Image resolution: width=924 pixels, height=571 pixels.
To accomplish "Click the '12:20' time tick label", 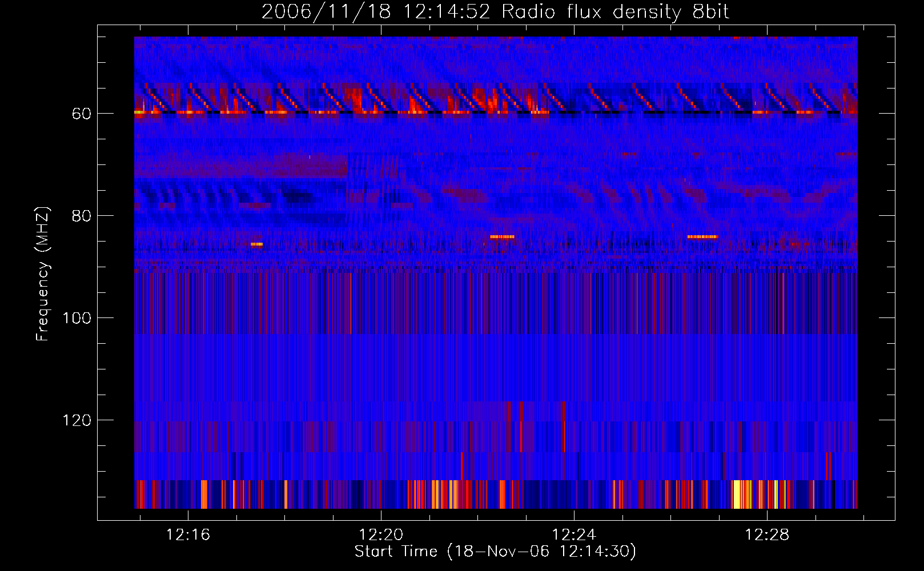I will [381, 535].
